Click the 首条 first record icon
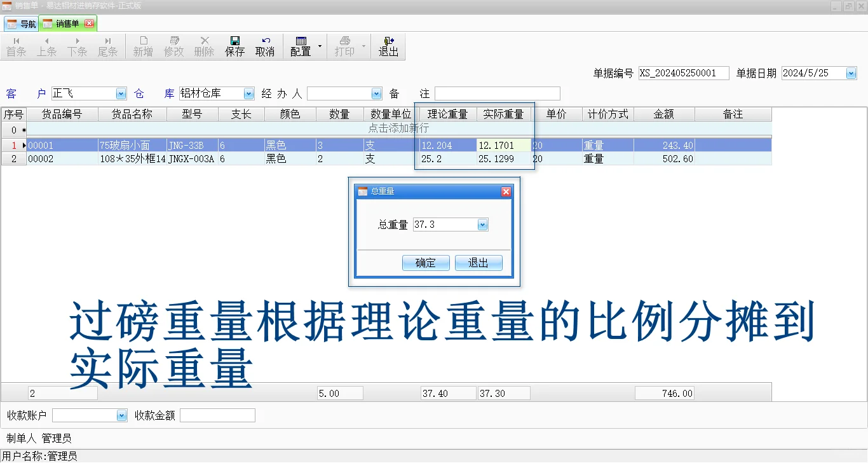 coord(16,46)
